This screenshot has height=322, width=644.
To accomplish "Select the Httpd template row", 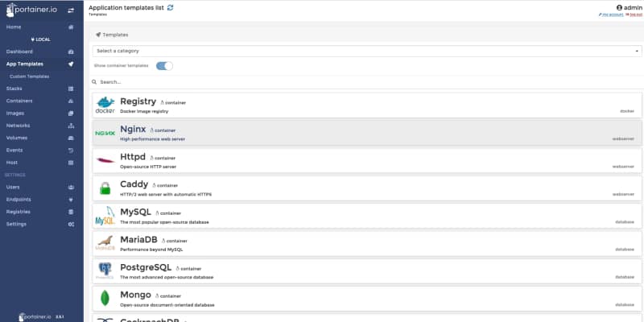I will click(x=366, y=161).
